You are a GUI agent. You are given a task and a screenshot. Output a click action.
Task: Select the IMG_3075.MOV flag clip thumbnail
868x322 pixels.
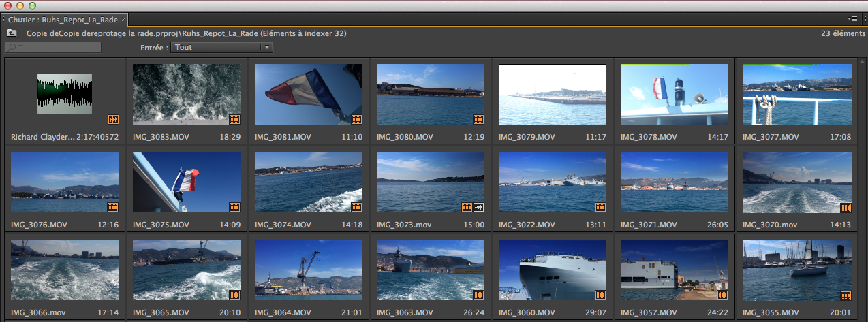tap(186, 182)
